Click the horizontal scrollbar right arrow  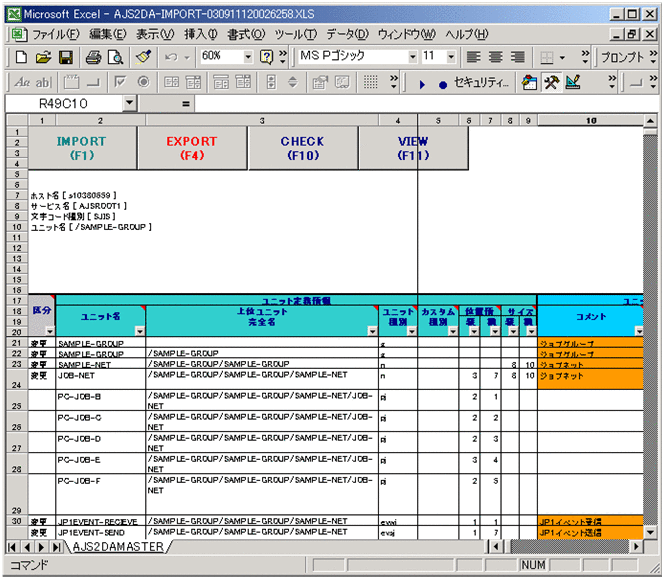tap(635, 547)
